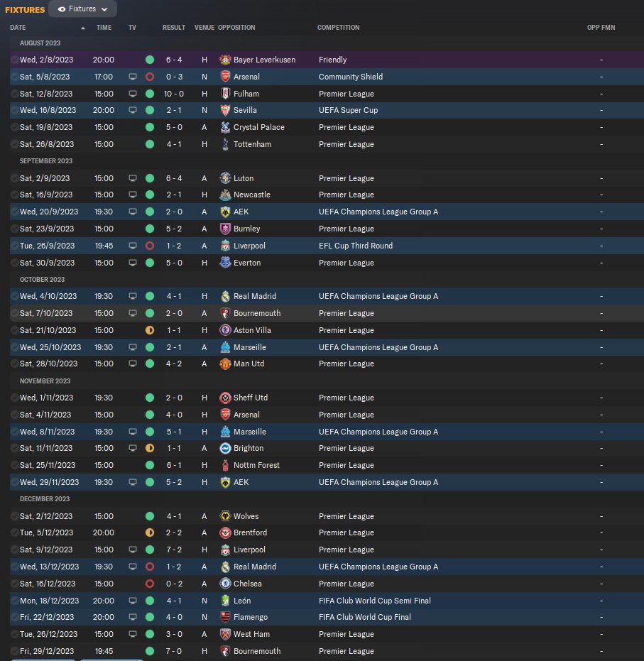Click the Aston Villa club badge
This screenshot has height=661, width=644.
[x=226, y=330]
